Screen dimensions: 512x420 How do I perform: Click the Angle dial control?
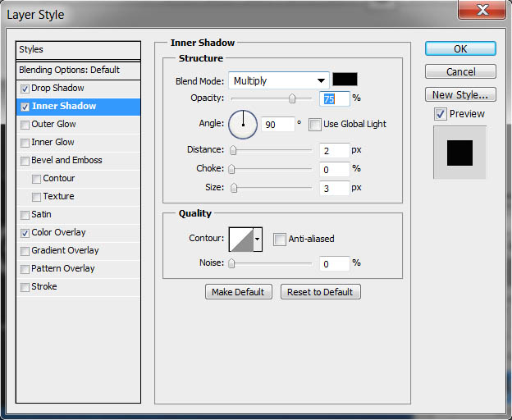243,125
